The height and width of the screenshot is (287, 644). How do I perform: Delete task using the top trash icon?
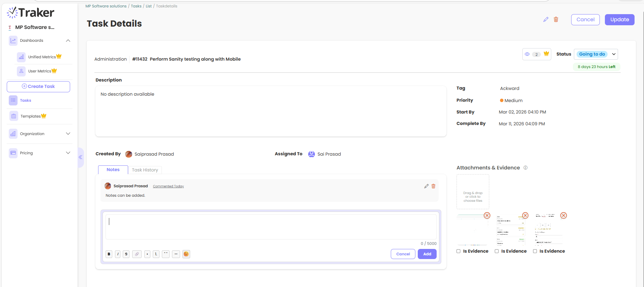point(556,20)
